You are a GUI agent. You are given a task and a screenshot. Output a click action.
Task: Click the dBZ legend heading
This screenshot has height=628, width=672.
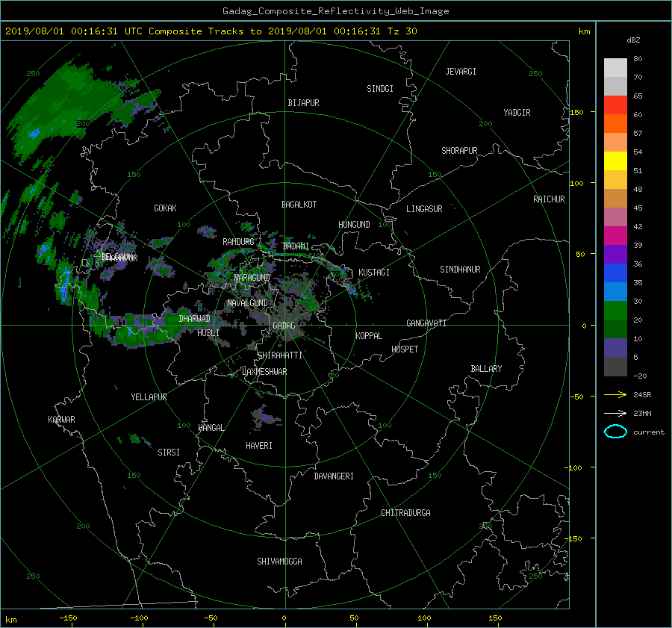pyautogui.click(x=633, y=40)
